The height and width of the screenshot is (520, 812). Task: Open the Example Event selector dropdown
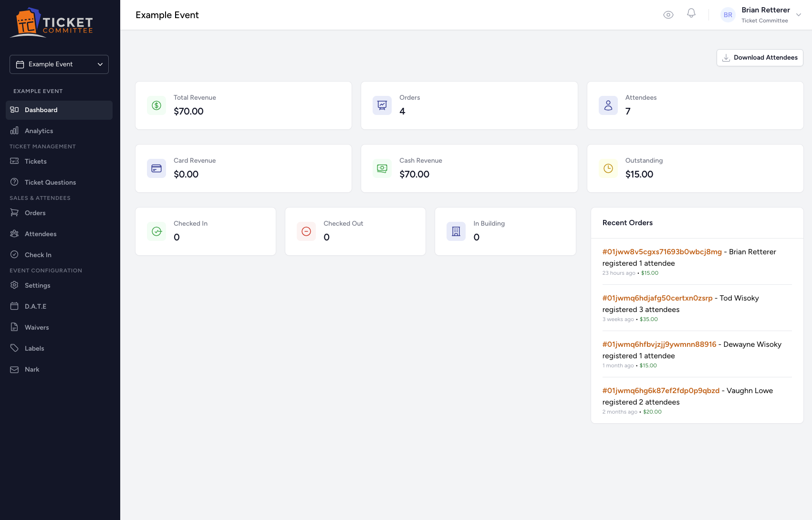point(59,64)
